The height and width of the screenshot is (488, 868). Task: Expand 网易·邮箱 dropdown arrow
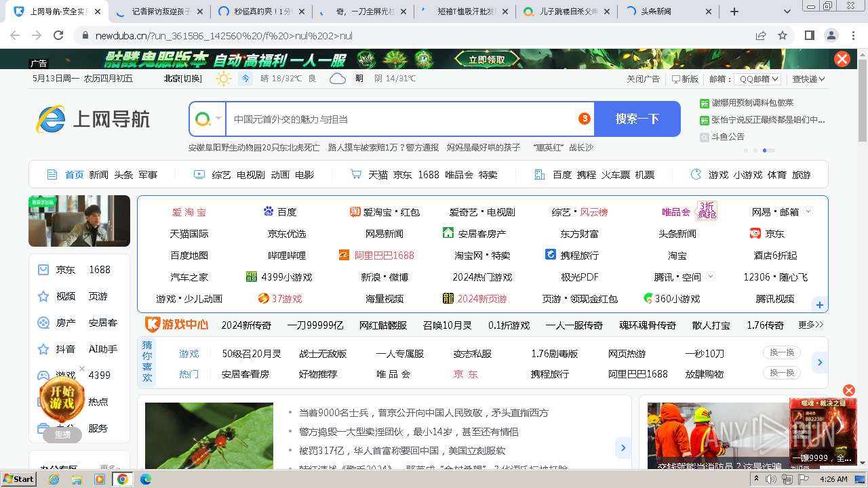(808, 211)
